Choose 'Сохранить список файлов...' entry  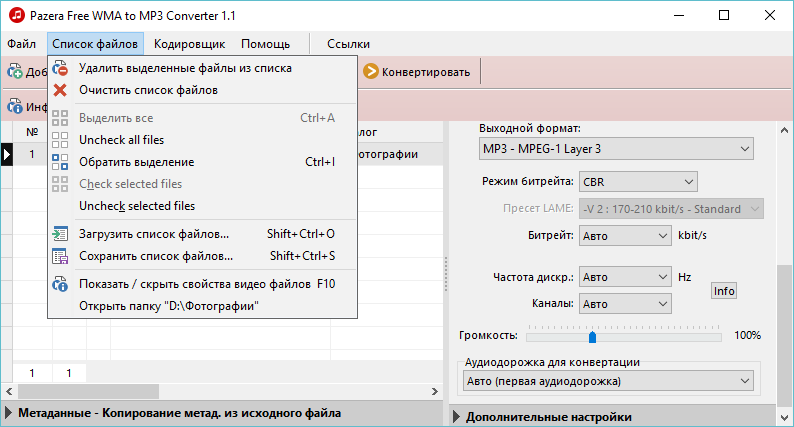pyautogui.click(x=203, y=256)
